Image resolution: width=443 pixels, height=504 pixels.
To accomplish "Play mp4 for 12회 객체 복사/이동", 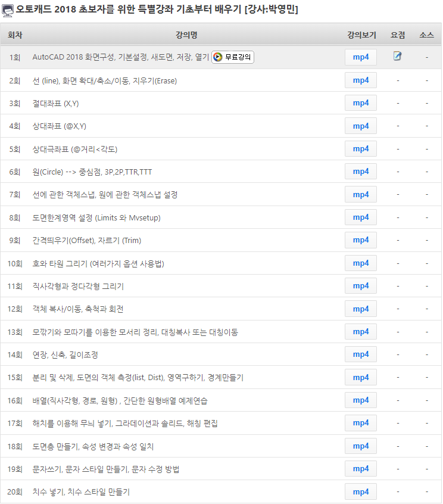I will point(361,309).
